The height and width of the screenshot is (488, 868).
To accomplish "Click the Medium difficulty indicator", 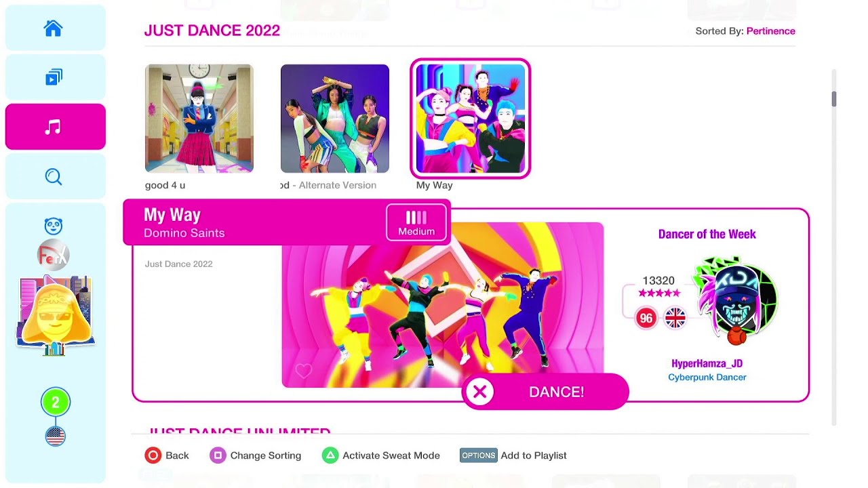I will pos(416,222).
